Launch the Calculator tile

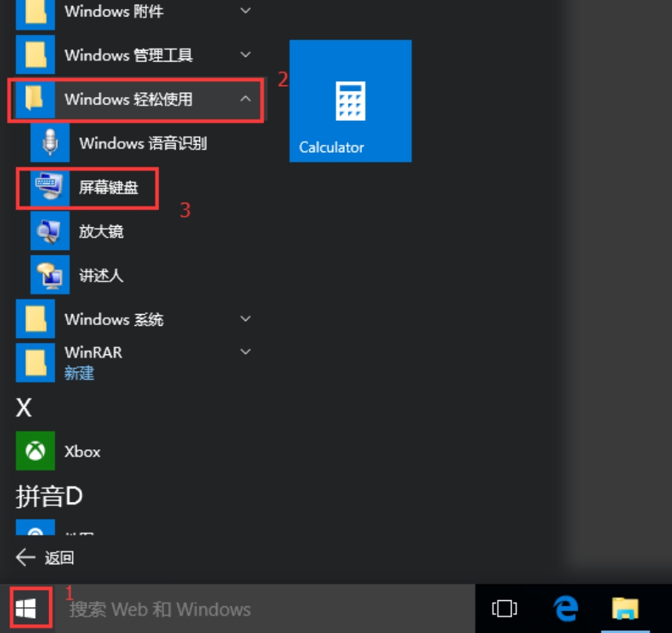coord(350,100)
